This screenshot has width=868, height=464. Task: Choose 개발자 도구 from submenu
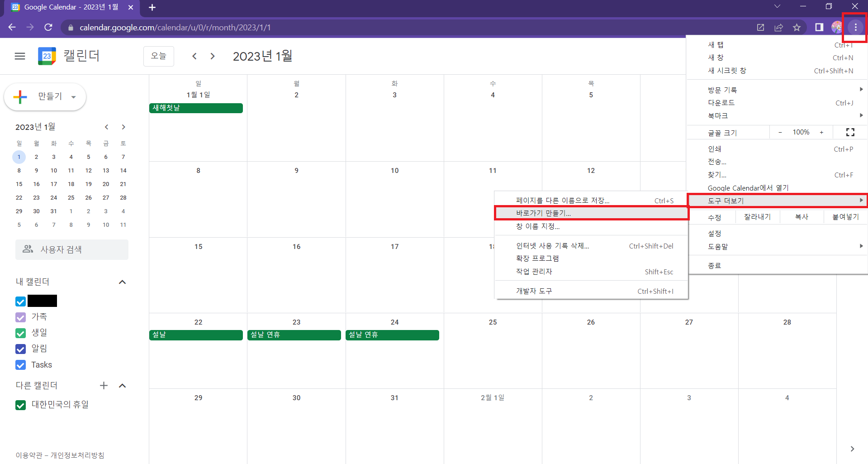[x=534, y=291]
